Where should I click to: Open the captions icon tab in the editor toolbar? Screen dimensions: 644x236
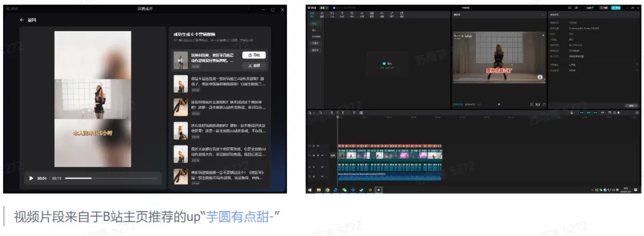pyautogui.click(x=371, y=14)
